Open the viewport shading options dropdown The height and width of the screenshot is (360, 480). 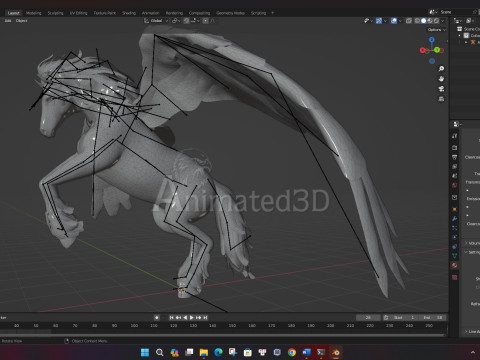[x=443, y=21]
